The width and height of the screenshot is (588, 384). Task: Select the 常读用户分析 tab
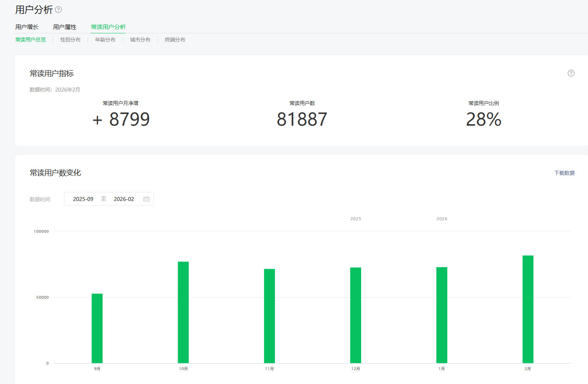point(108,27)
